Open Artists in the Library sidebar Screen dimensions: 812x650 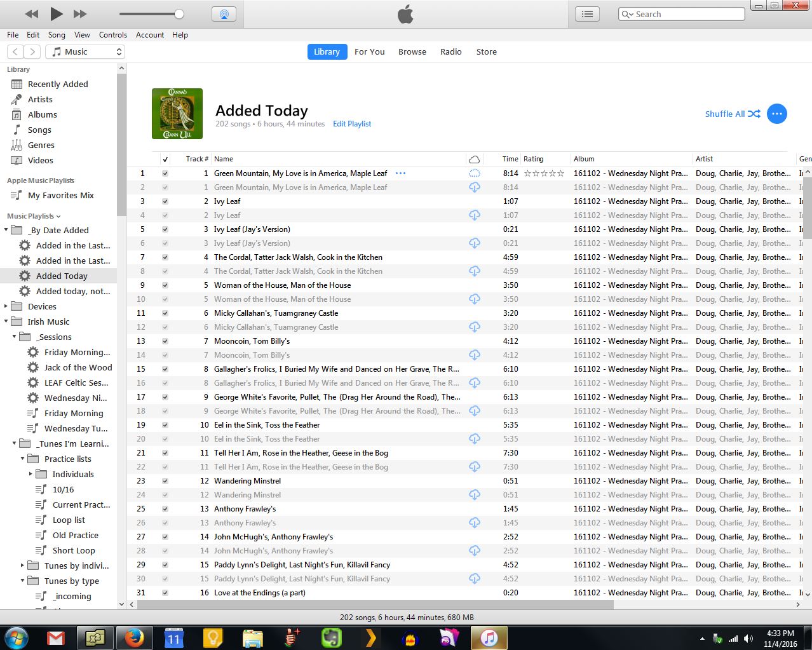40,99
